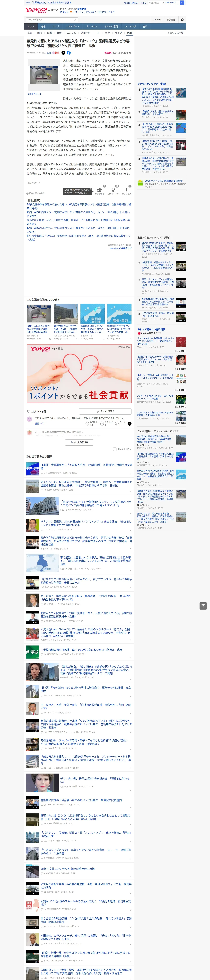
Task: Play the first video ranking thumbnail
Action: coord(181,246)
